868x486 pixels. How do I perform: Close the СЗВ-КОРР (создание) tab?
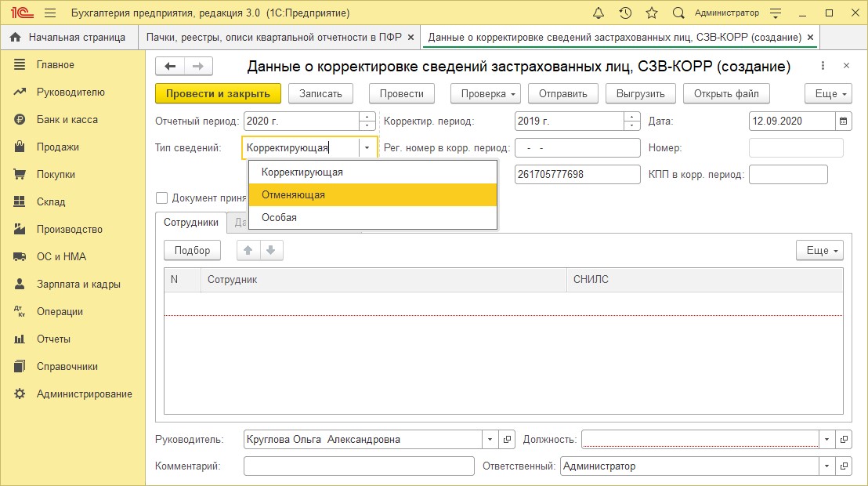[811, 37]
